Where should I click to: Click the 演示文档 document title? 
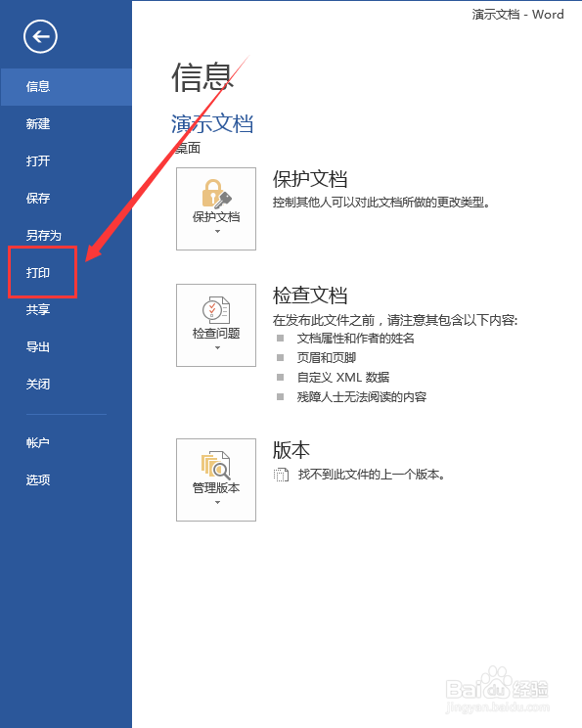pos(212,124)
